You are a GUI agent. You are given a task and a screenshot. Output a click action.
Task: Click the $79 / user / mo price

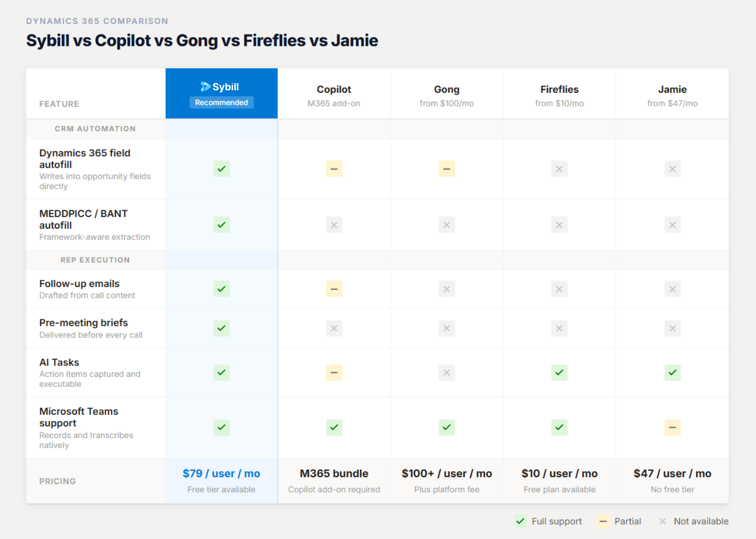(221, 474)
